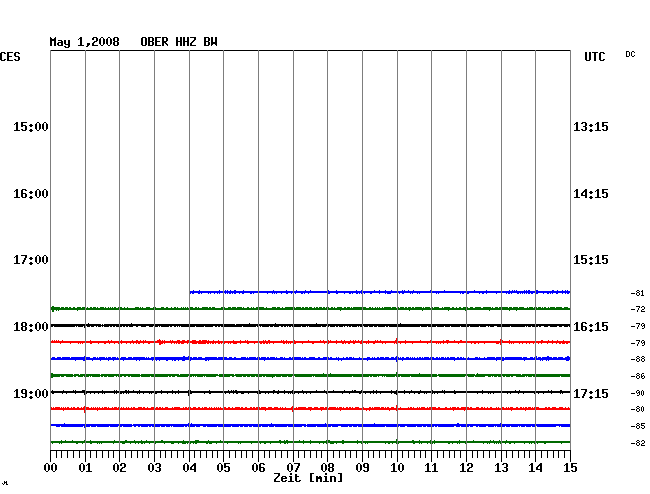Click minute label 02 on the x-axis

pyautogui.click(x=119, y=468)
